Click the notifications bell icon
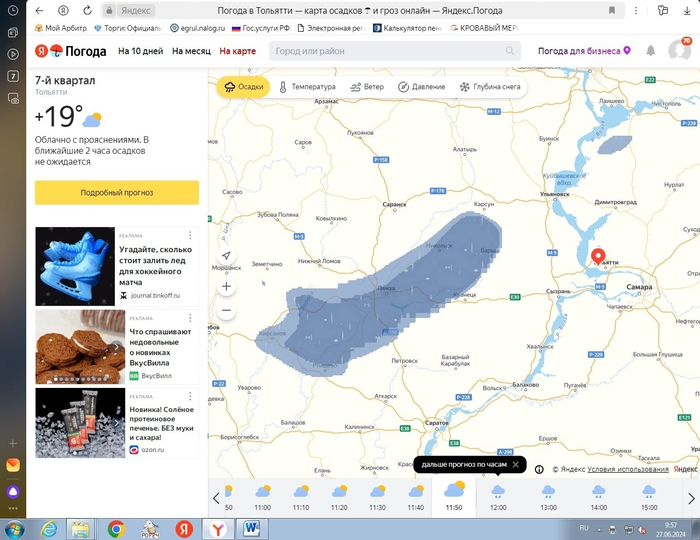The image size is (700, 540). (x=650, y=50)
